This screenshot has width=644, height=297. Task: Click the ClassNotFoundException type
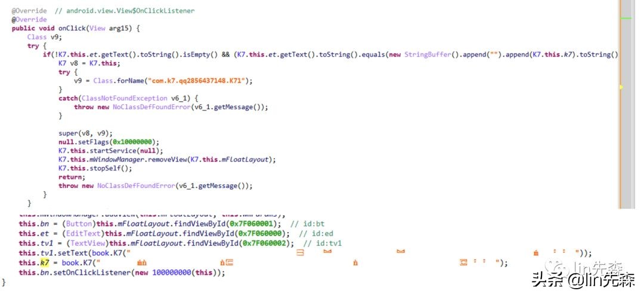124,98
